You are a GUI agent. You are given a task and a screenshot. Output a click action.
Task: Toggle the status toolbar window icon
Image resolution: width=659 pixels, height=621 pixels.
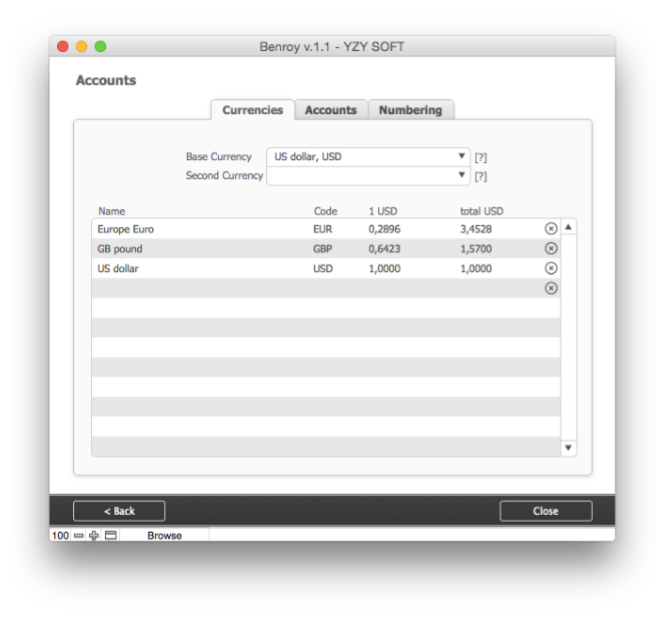coord(111,536)
